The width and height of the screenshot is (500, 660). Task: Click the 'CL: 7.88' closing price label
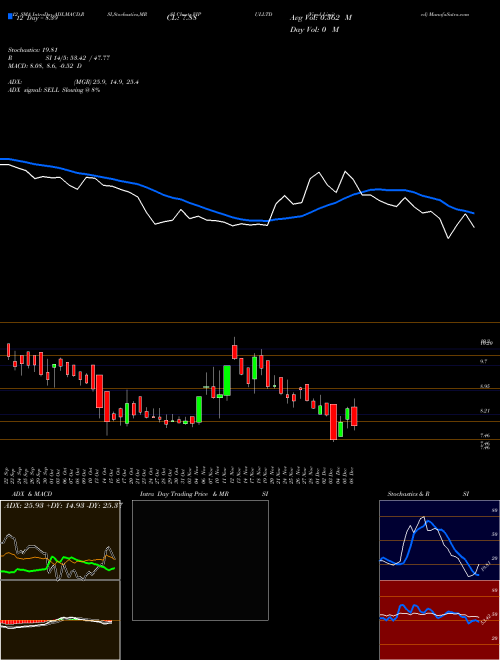182,18
